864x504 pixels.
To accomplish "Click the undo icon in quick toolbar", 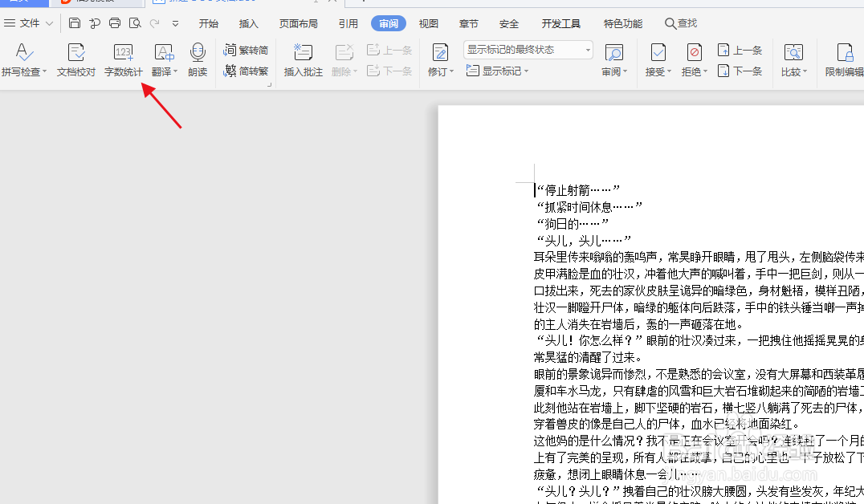I will click(95, 23).
